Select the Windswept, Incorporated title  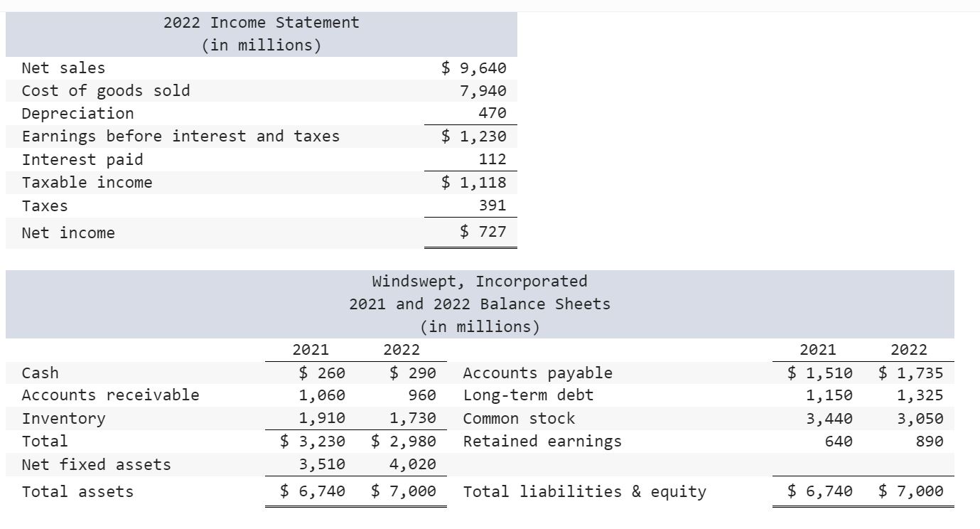[x=479, y=281]
